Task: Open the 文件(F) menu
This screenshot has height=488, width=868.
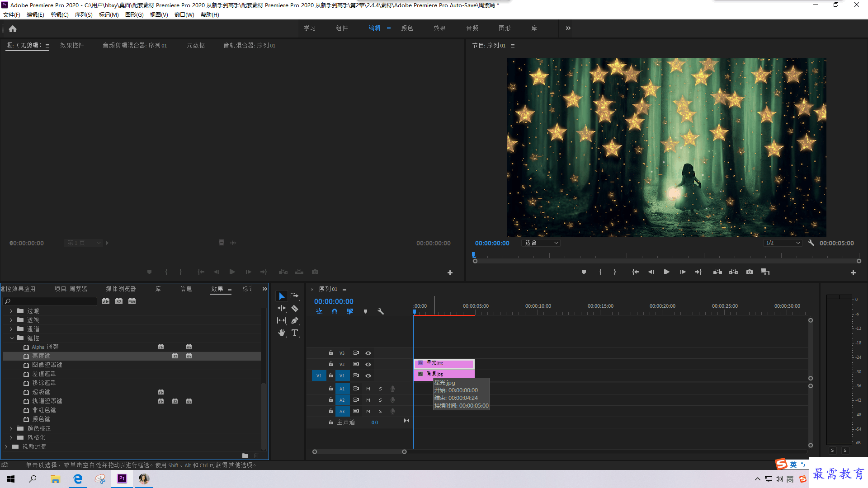Action: point(12,15)
